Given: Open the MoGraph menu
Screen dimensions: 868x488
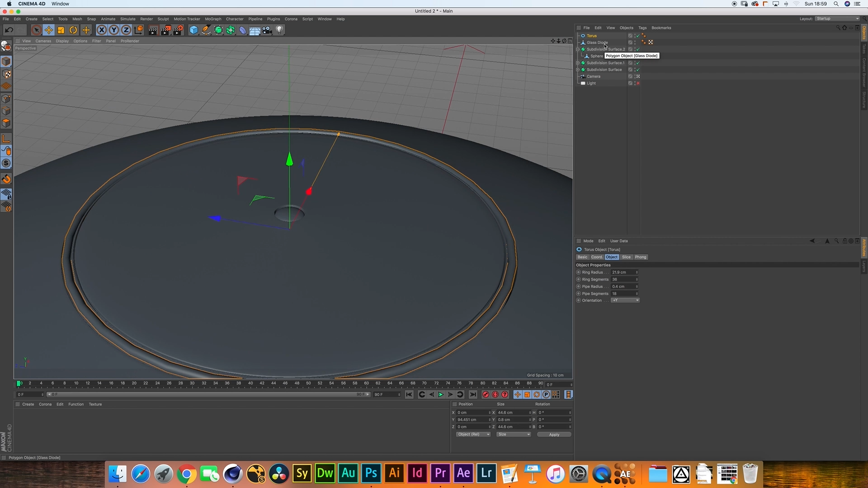Looking at the screenshot, I should click(213, 19).
